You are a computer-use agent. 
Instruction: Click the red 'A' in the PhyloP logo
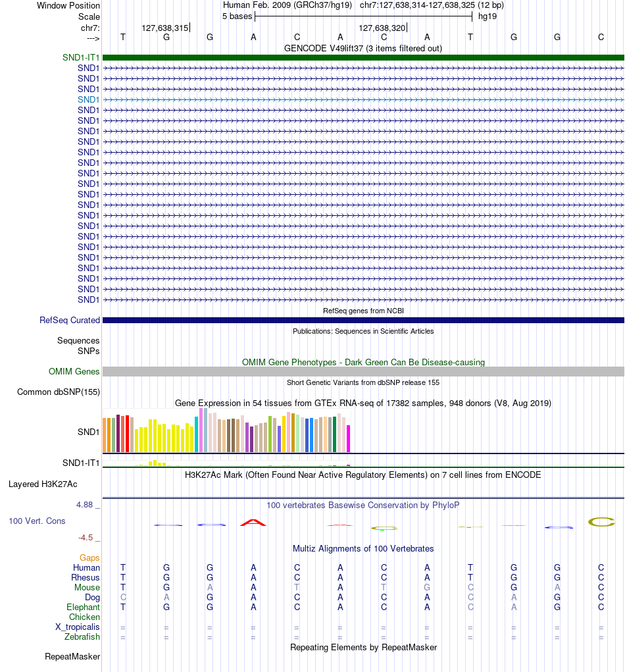[253, 523]
